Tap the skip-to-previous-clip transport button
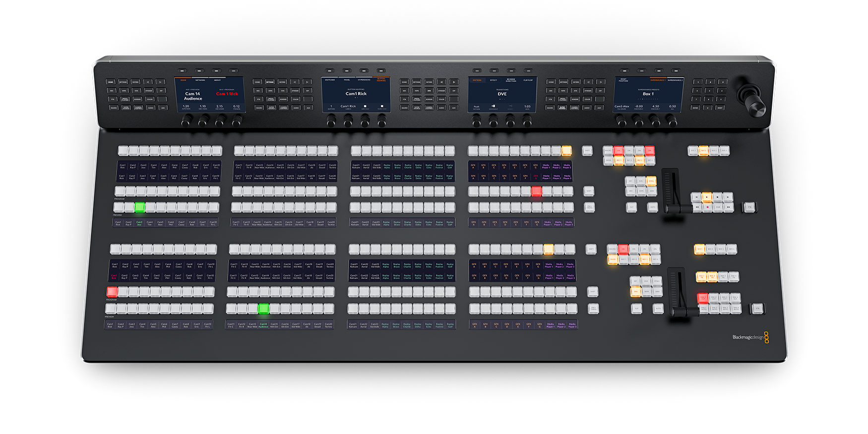 pos(696,197)
